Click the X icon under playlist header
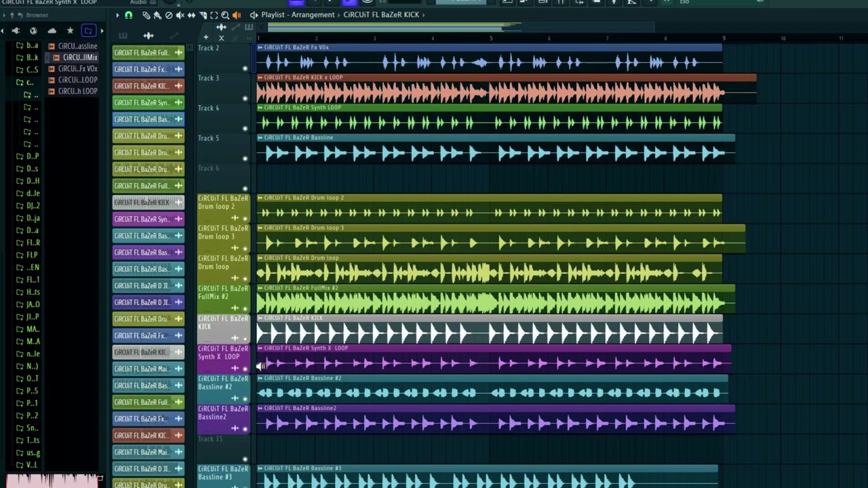Image resolution: width=868 pixels, height=488 pixels. [x=221, y=38]
